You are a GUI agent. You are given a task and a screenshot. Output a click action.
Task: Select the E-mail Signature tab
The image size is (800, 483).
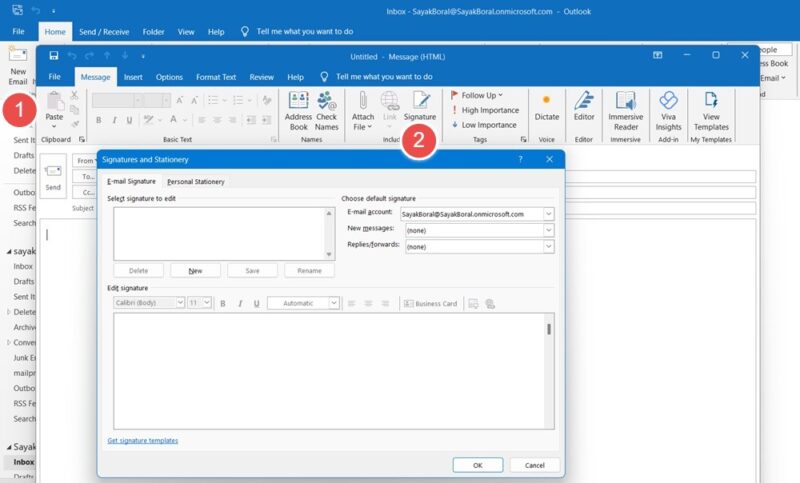point(131,181)
